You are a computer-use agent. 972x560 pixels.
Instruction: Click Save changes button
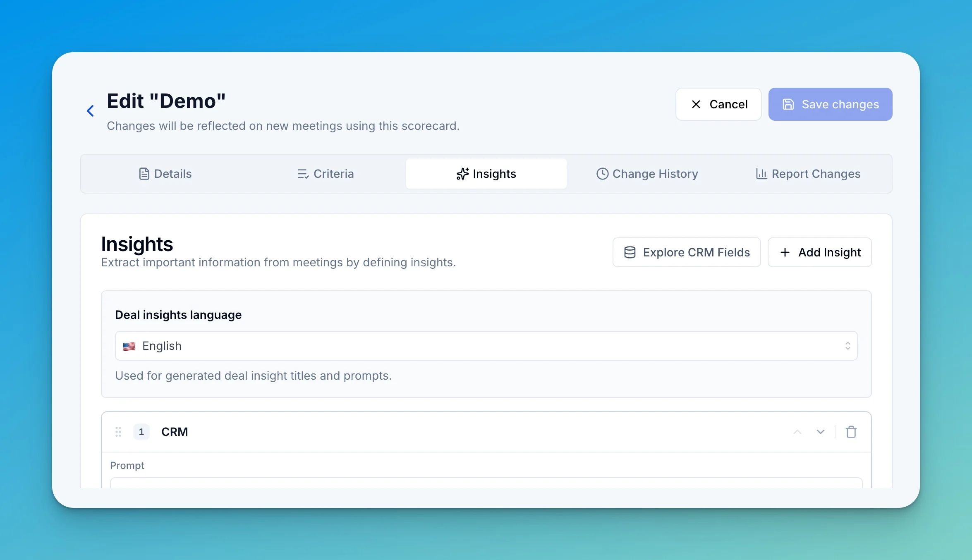tap(830, 104)
